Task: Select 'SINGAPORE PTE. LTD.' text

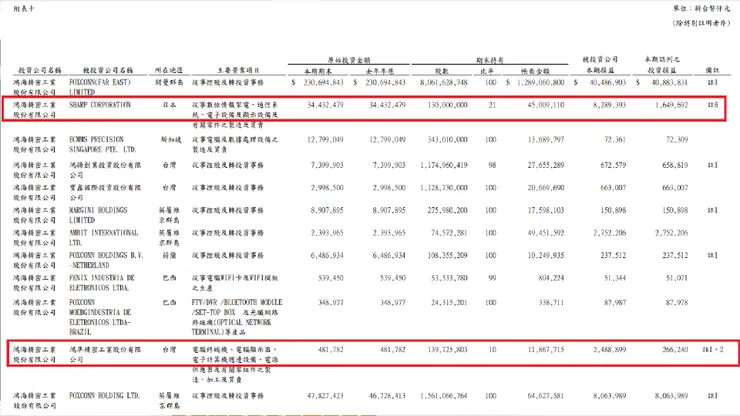Action: pos(102,150)
